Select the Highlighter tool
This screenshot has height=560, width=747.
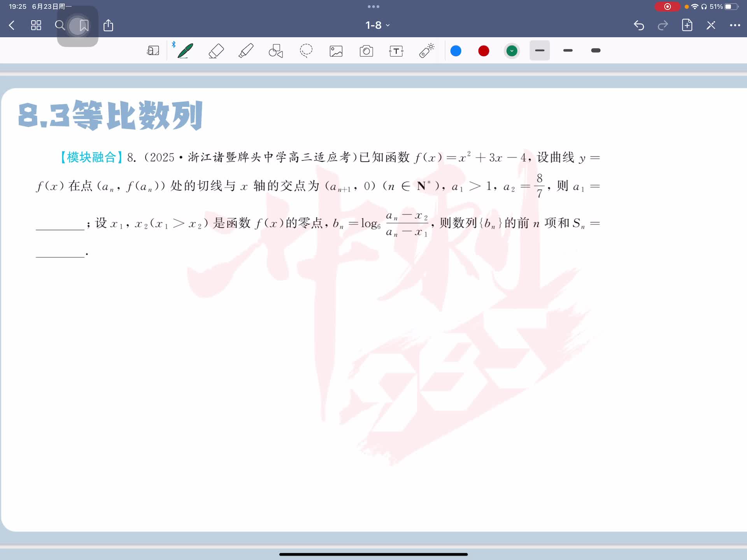click(x=246, y=51)
